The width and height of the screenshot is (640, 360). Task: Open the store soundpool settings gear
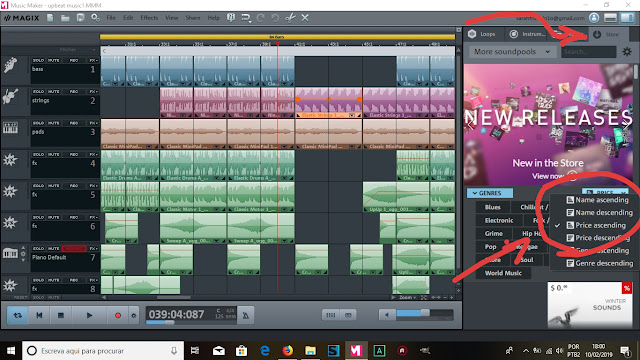(627, 52)
